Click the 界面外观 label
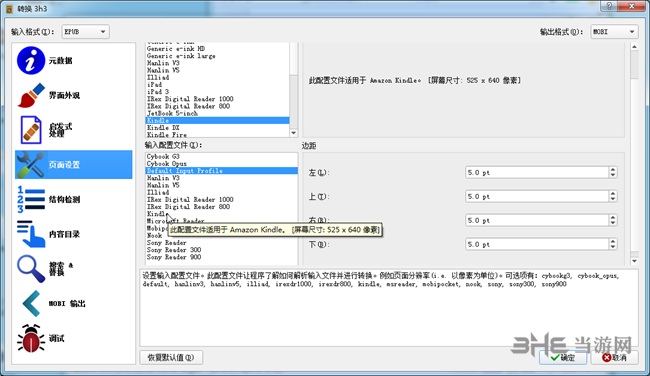The width and height of the screenshot is (650, 376). (x=64, y=95)
